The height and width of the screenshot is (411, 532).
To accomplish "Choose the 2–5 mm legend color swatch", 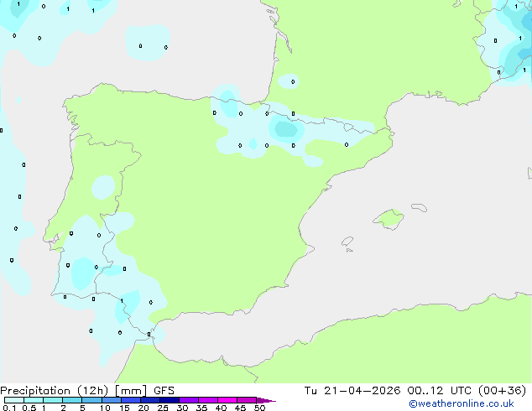I will click(x=72, y=400).
